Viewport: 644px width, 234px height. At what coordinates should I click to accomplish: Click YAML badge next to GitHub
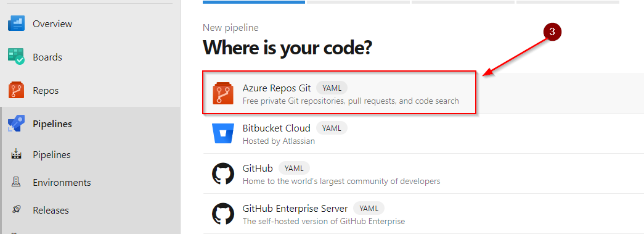[x=294, y=168]
